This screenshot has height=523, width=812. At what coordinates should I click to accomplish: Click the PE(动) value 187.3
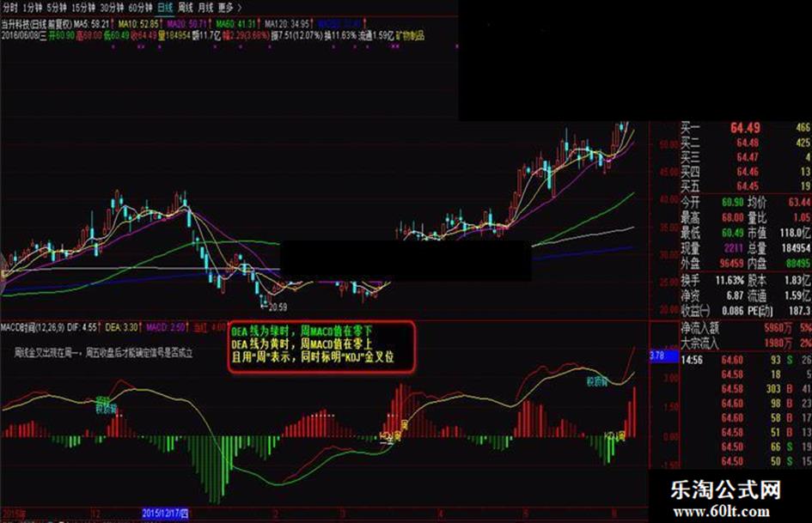click(800, 311)
